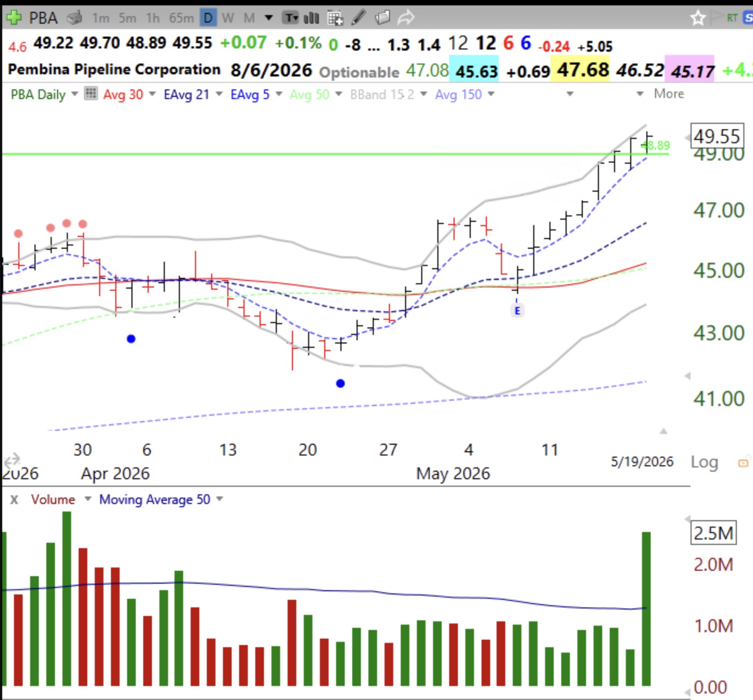Select the pencil drawing tool icon
753x700 pixels.
coord(358,18)
